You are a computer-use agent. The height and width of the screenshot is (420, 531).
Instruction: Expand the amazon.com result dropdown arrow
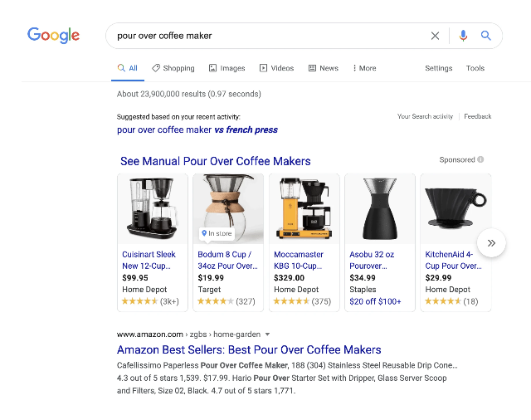click(267, 334)
